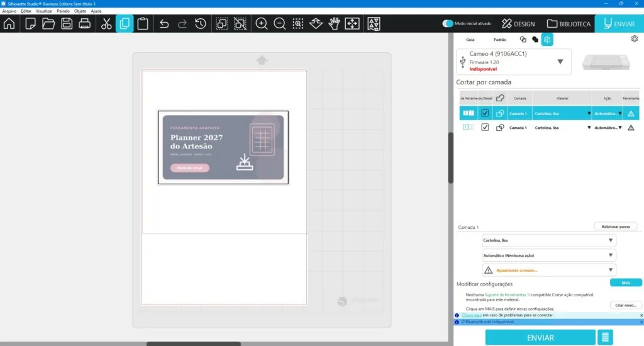Image resolution: width=644 pixels, height=346 pixels.
Task: Paste from clipboard icon
Action: point(143,23)
